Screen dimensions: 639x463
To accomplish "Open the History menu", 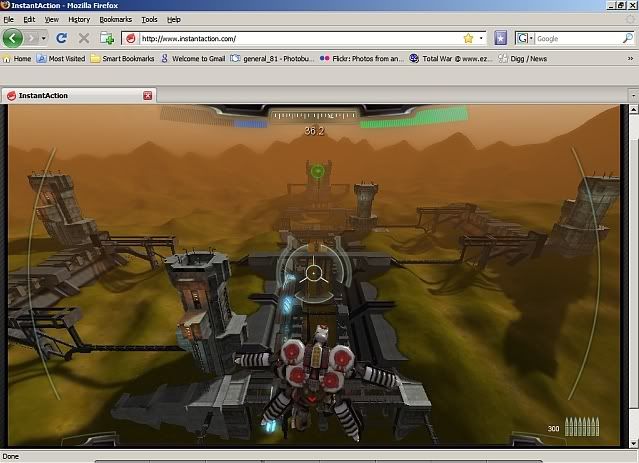I will [79, 19].
